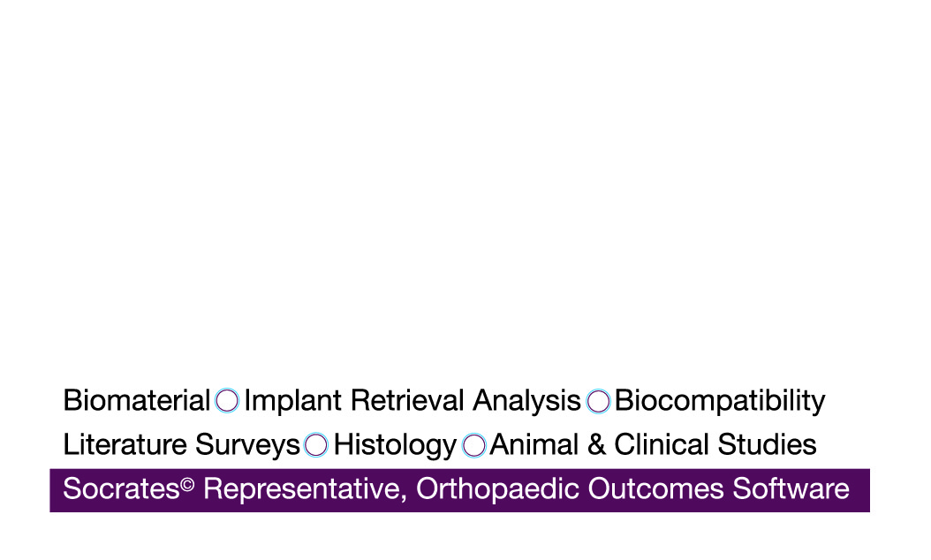Open the Biocompatibility item
This screenshot has height=560, width=931.
coord(719,401)
